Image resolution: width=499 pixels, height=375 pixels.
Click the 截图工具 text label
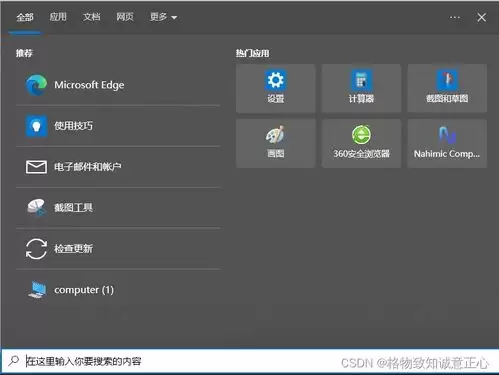click(73, 208)
